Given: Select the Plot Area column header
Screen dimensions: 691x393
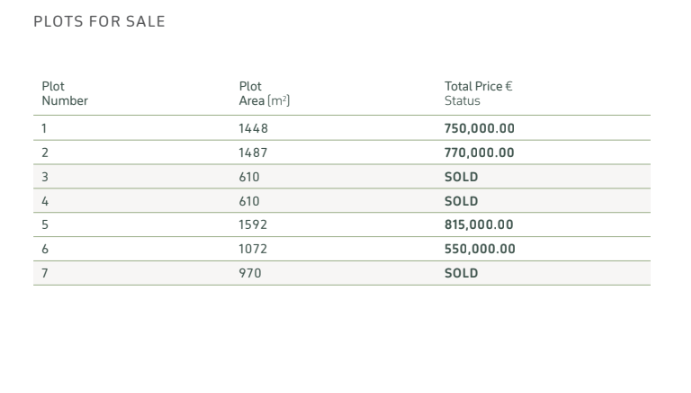Looking at the screenshot, I should [x=264, y=93].
